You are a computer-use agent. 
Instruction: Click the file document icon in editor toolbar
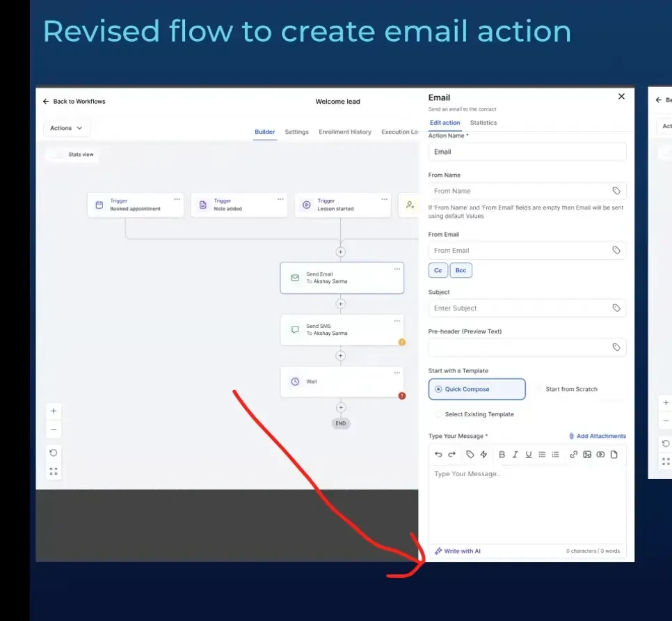(614, 455)
